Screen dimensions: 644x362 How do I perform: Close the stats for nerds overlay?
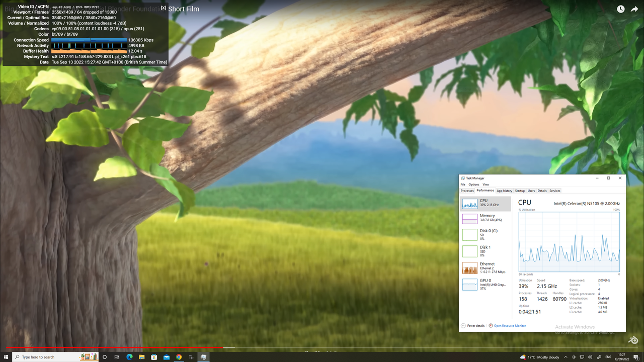[163, 9]
